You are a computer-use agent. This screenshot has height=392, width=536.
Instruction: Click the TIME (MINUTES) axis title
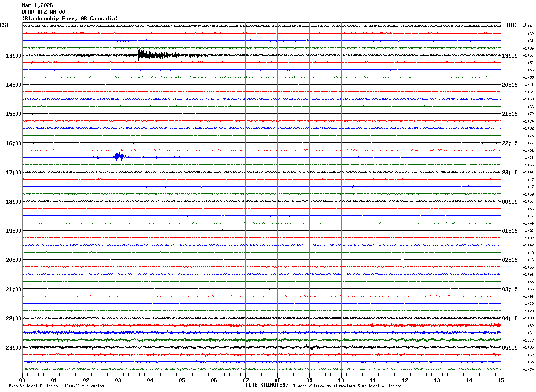pos(267,385)
